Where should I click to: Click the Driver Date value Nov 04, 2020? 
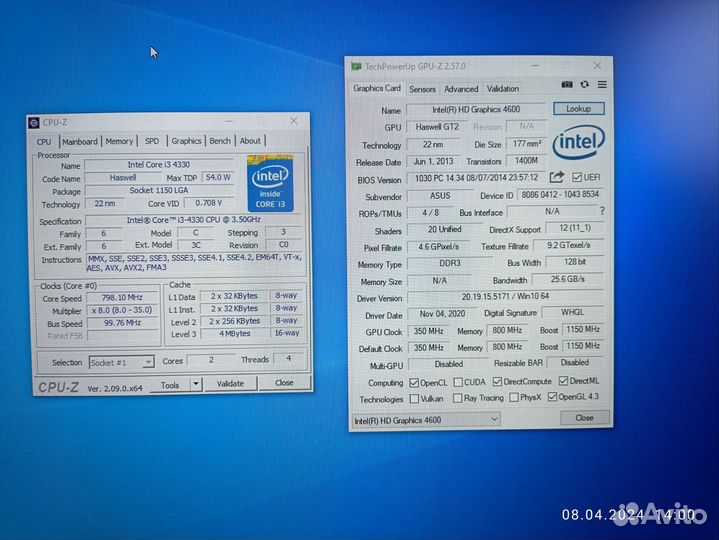coord(442,314)
